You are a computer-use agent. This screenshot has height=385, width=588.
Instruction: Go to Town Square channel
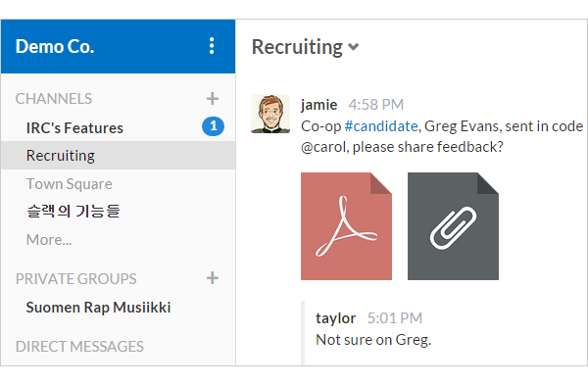coord(69,184)
